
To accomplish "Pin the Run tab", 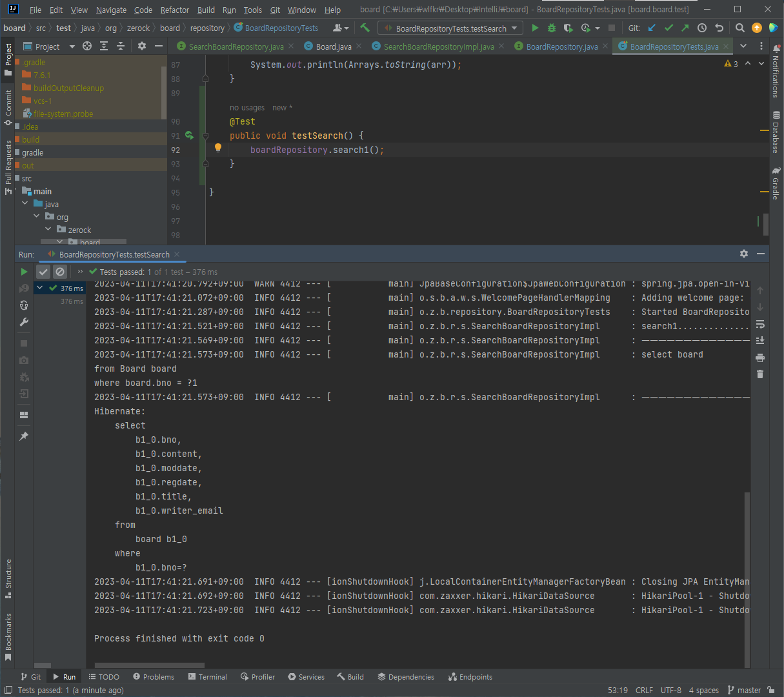I will [24, 436].
